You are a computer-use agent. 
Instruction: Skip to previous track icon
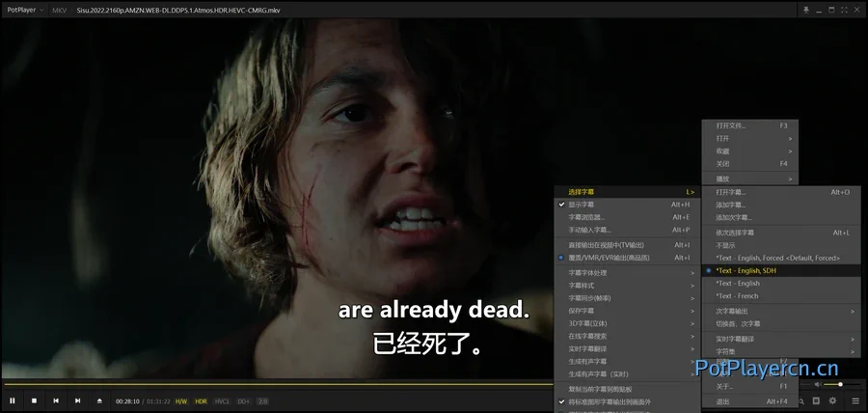56,400
